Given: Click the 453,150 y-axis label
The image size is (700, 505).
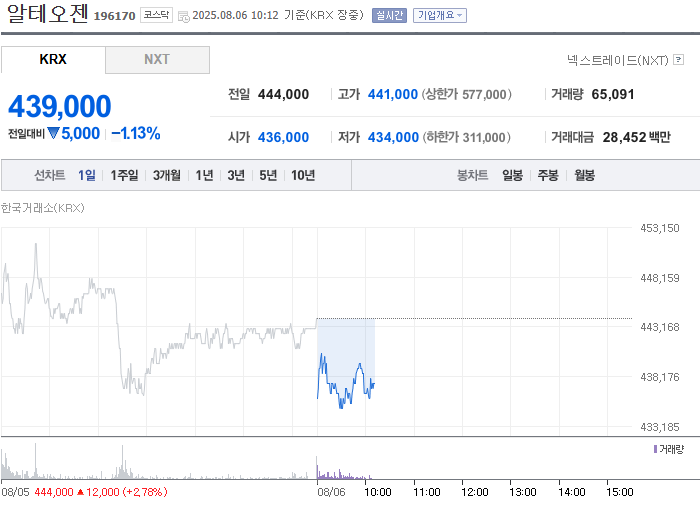Looking at the screenshot, I should (660, 228).
